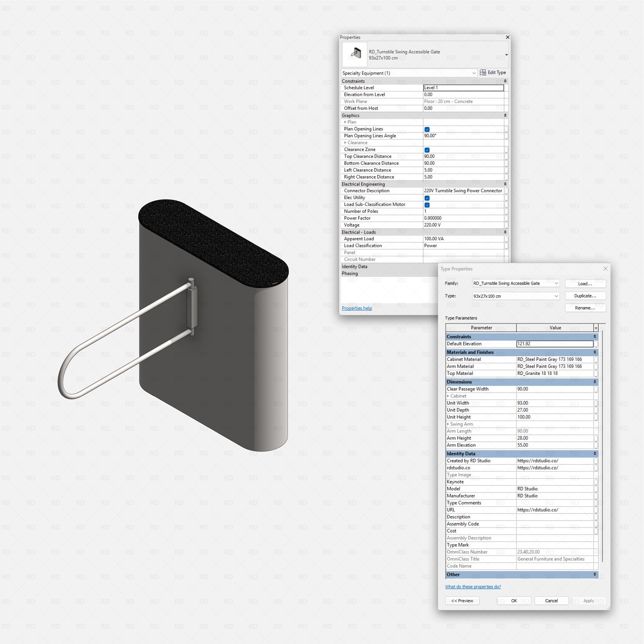
Task: Click the << Preview button
Action: pyautogui.click(x=462, y=601)
